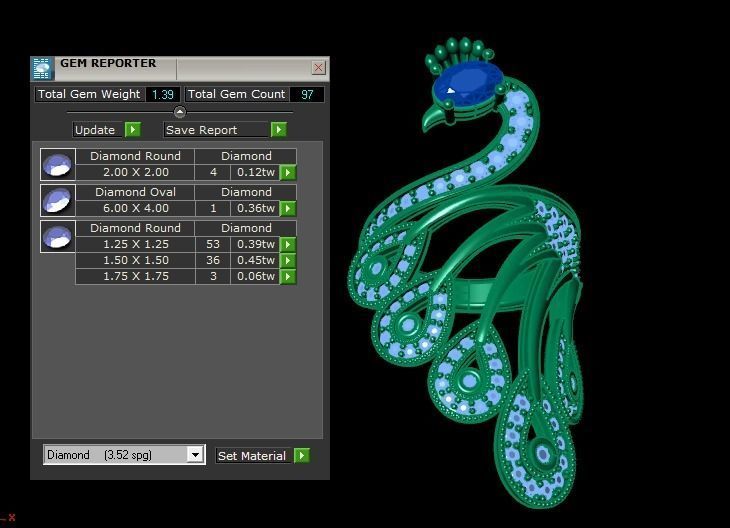Screen dimensions: 730x528
Task: Click the green arrow next to Update
Action: coord(133,129)
